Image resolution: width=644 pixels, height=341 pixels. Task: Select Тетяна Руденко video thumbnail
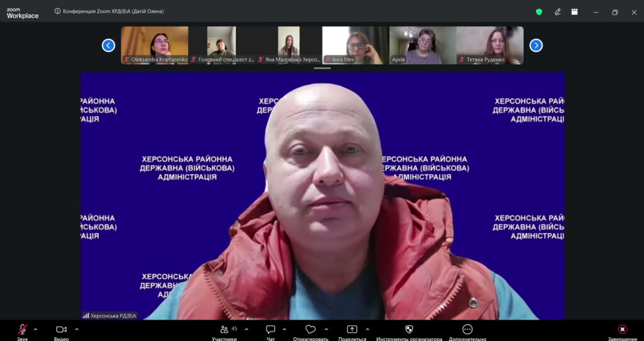click(x=490, y=45)
